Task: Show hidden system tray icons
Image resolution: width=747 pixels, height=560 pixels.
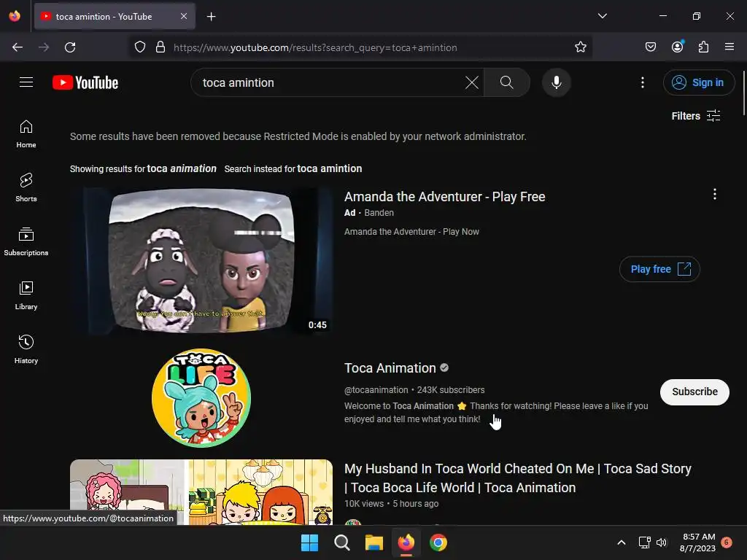Action: [x=622, y=542]
